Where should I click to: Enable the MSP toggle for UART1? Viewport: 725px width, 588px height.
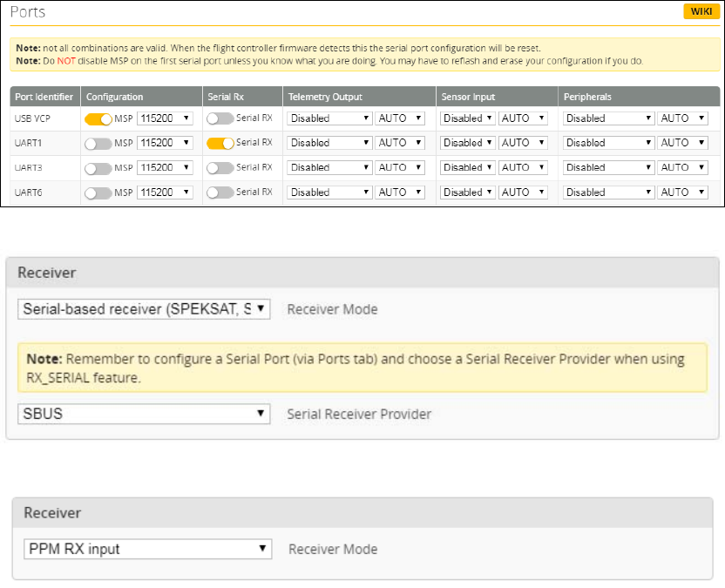[x=98, y=142]
